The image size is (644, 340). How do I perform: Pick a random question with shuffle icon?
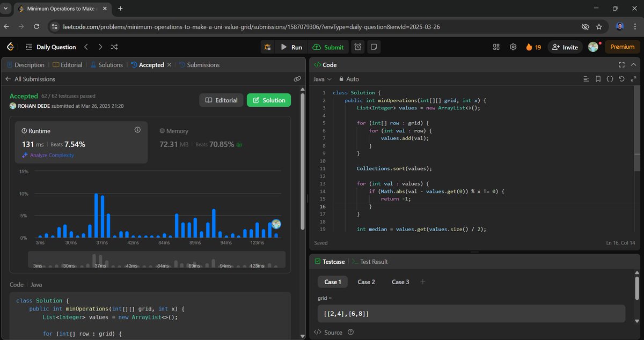tap(114, 47)
